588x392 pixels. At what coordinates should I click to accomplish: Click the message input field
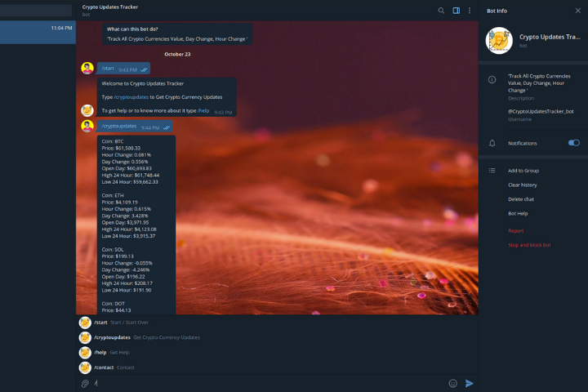tap(268, 383)
